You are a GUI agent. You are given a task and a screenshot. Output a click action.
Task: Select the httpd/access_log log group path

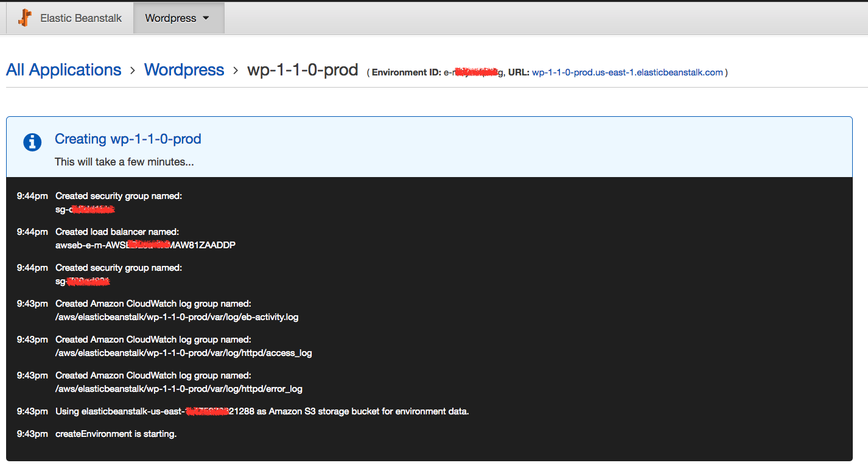[184, 353]
